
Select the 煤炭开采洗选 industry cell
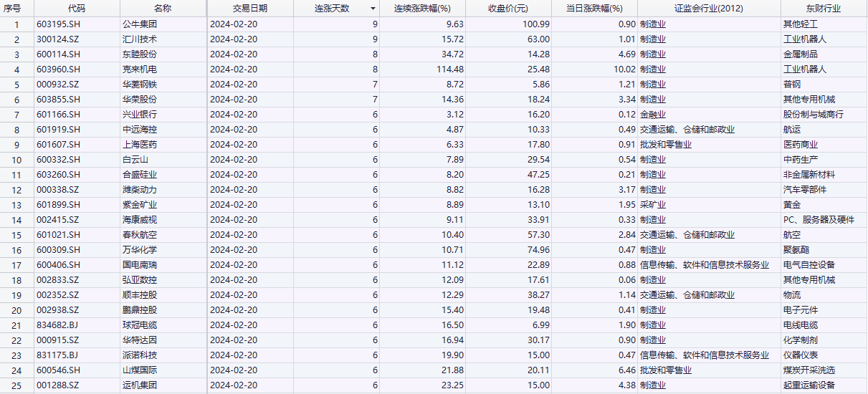point(809,370)
